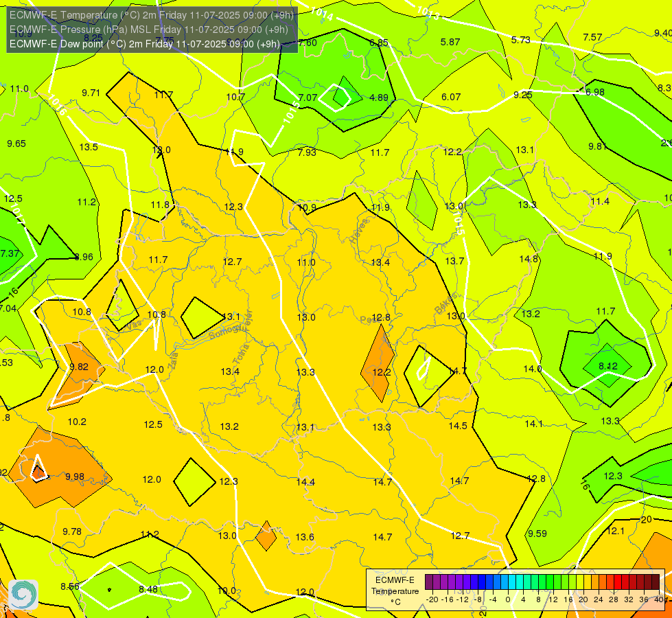This screenshot has height=618, width=672.
Task: Click the dew point value 13.6
Action: [x=305, y=538]
